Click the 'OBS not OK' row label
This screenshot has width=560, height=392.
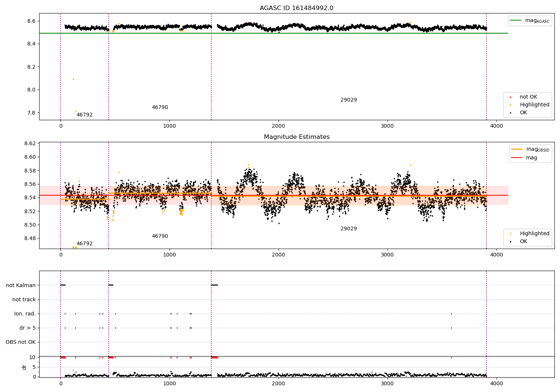pos(21,342)
